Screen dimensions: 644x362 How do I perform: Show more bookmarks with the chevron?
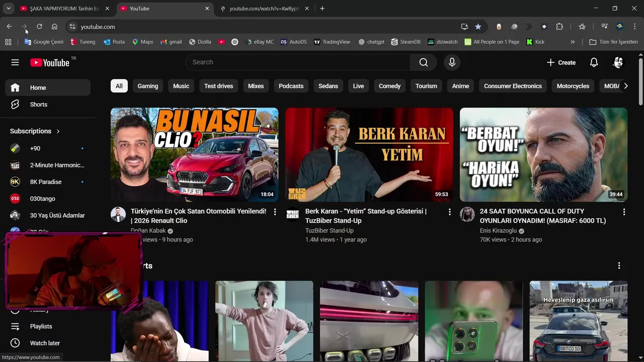click(x=573, y=42)
